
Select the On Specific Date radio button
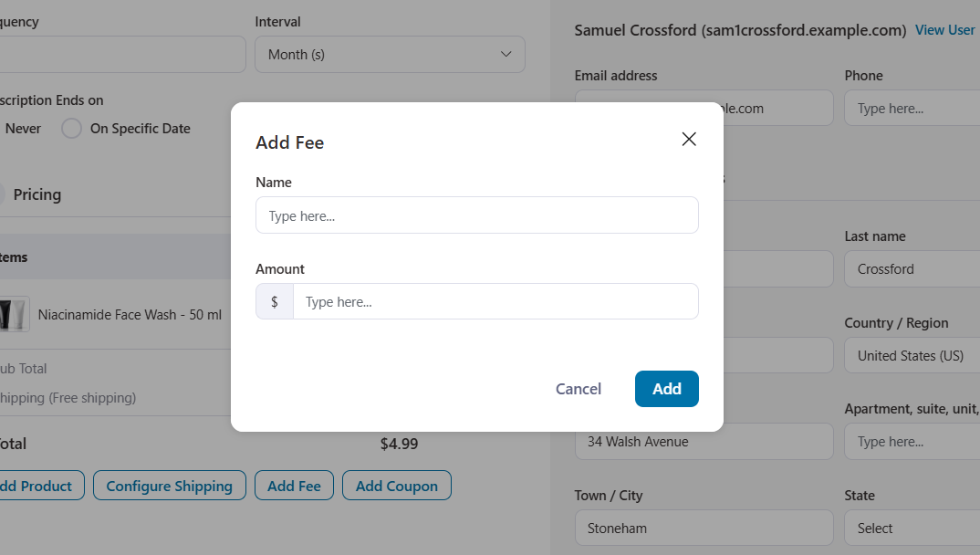[71, 128]
